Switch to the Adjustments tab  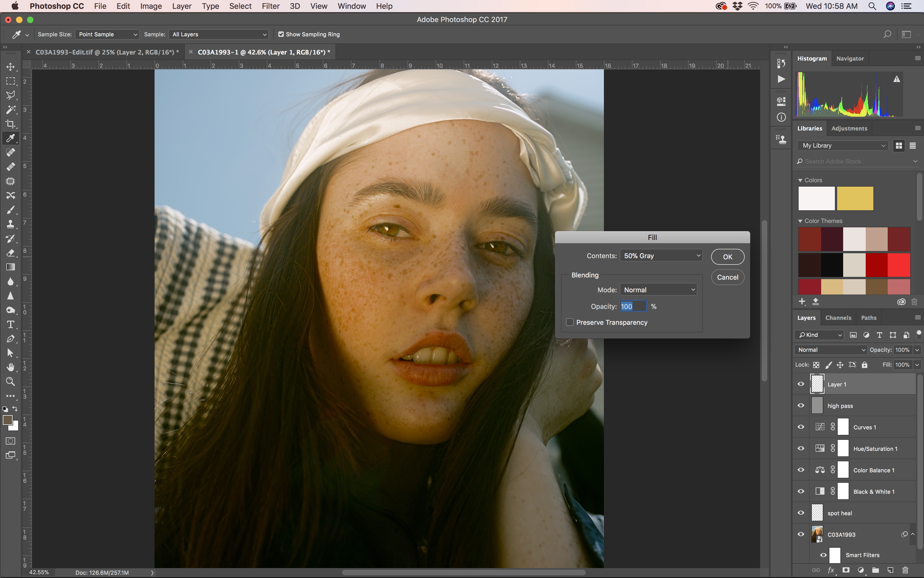849,129
